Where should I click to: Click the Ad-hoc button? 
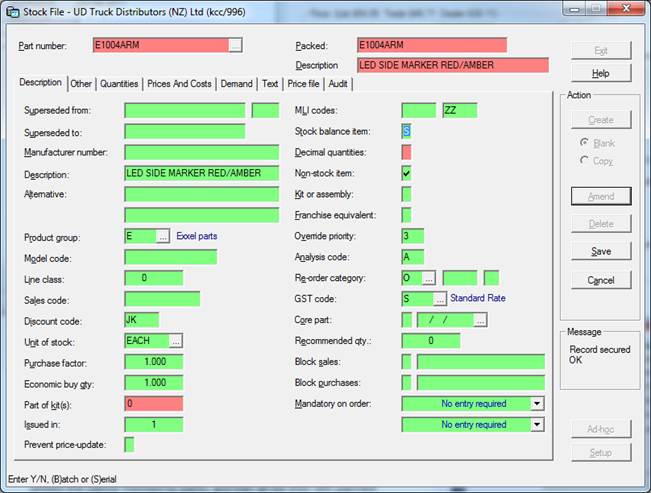[x=601, y=429]
